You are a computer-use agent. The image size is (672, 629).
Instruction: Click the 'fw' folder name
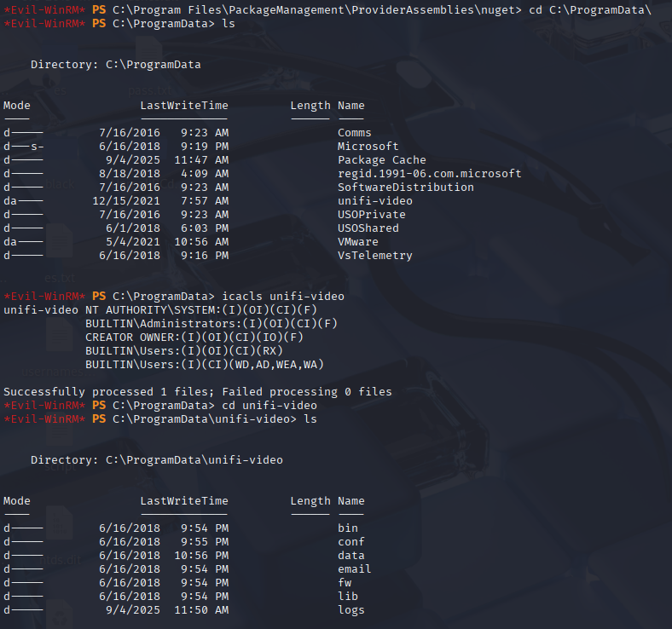point(345,583)
